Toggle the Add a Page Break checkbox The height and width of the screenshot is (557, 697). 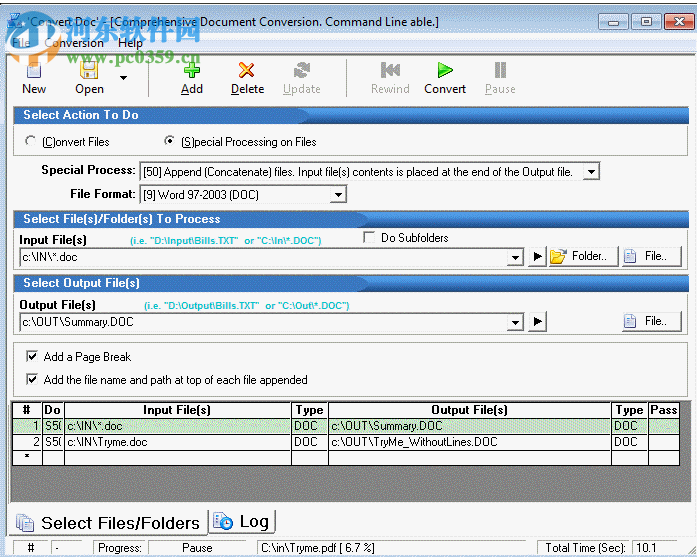coord(32,357)
